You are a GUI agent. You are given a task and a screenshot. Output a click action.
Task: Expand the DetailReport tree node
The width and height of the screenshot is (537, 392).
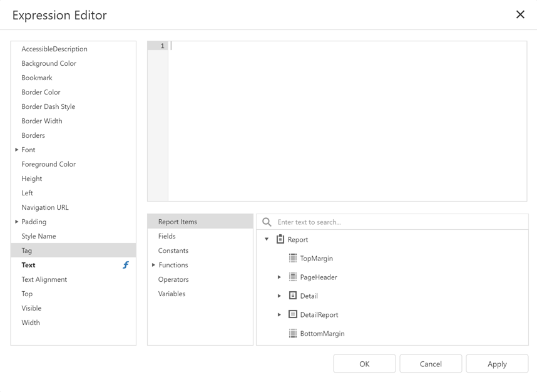279,314
